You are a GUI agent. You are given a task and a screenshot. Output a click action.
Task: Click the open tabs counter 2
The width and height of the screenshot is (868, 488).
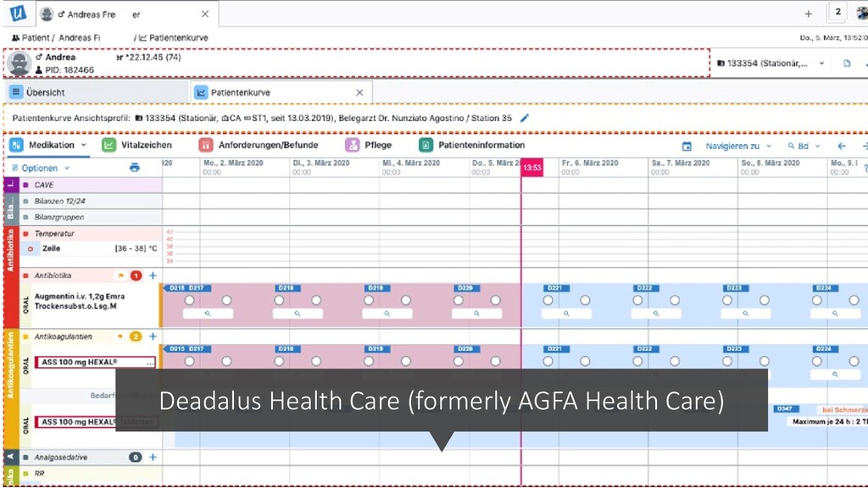tap(837, 12)
